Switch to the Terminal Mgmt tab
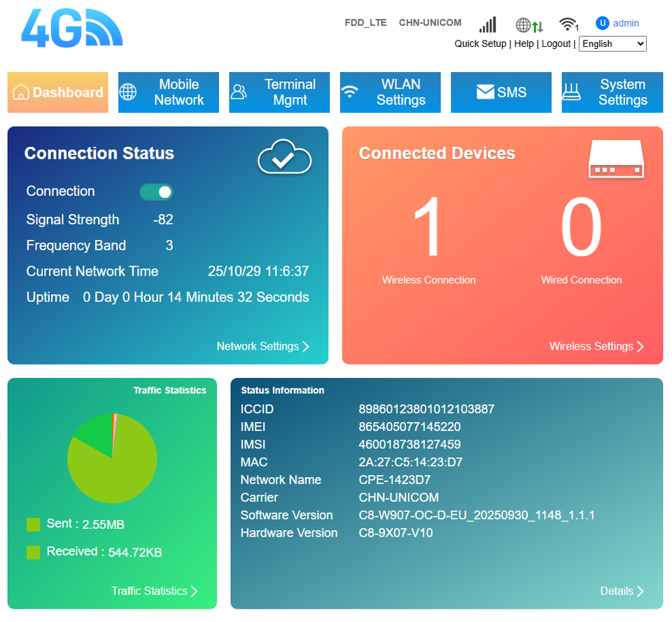The width and height of the screenshot is (672, 622). pyautogui.click(x=279, y=92)
